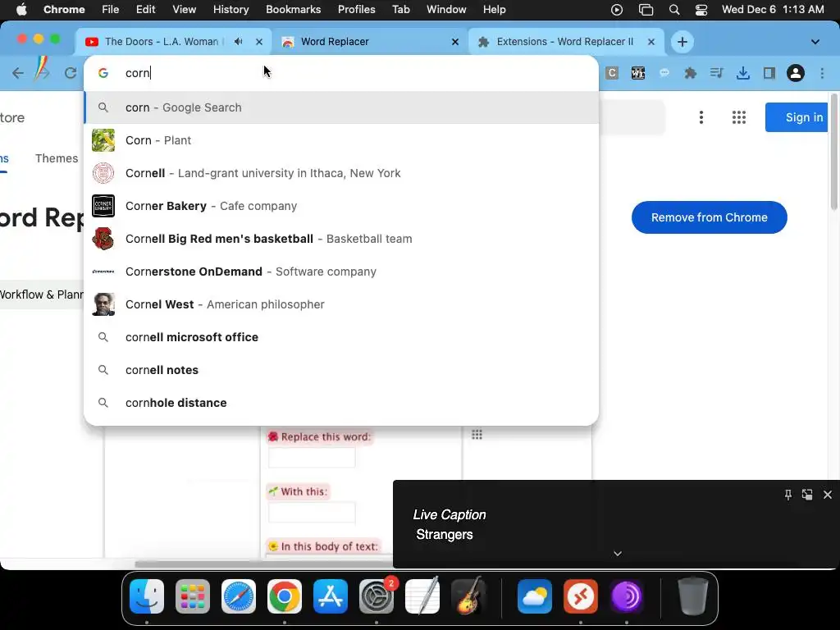840x630 pixels.
Task: Open the File menu
Action: [111, 10]
